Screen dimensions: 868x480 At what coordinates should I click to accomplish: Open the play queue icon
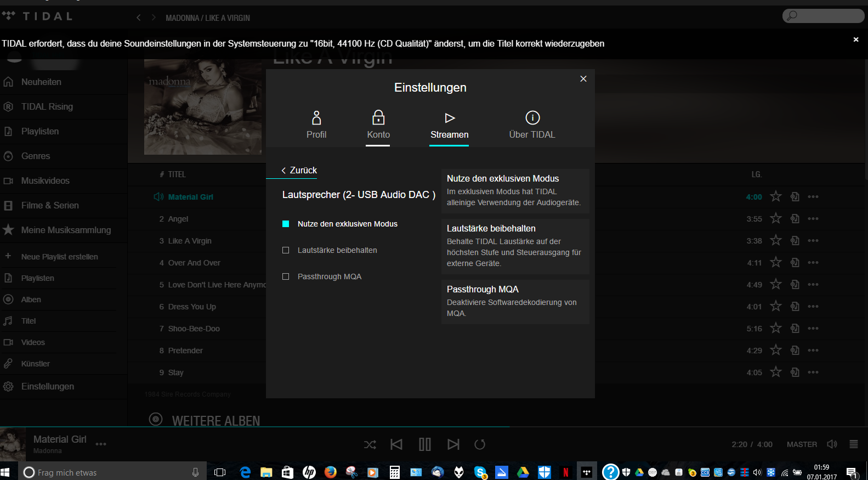(x=854, y=444)
